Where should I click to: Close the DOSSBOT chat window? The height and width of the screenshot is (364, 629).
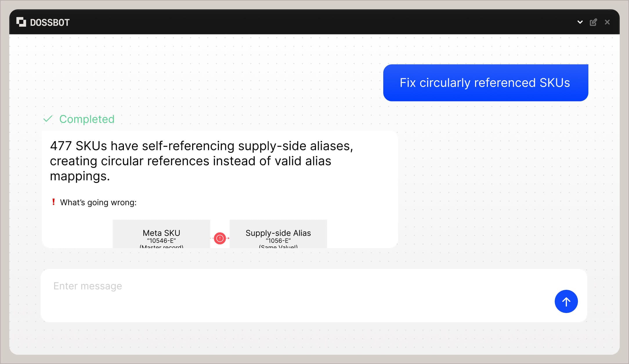tap(607, 22)
